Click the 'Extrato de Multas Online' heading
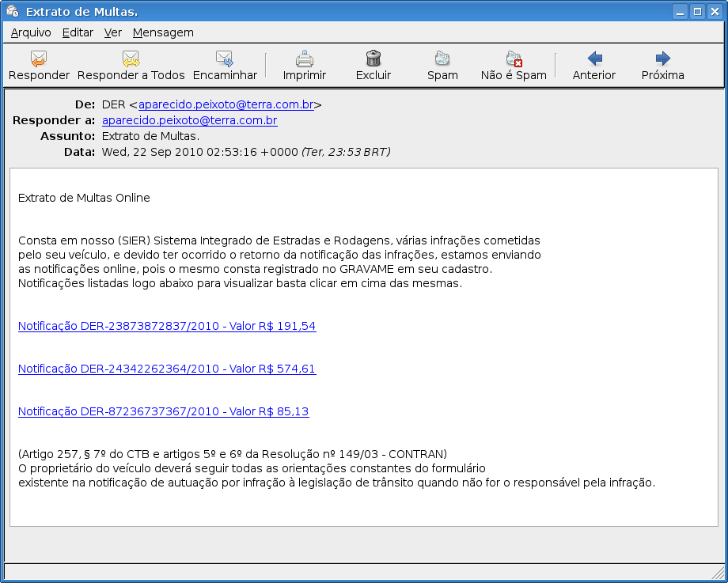728x583 pixels. [84, 199]
